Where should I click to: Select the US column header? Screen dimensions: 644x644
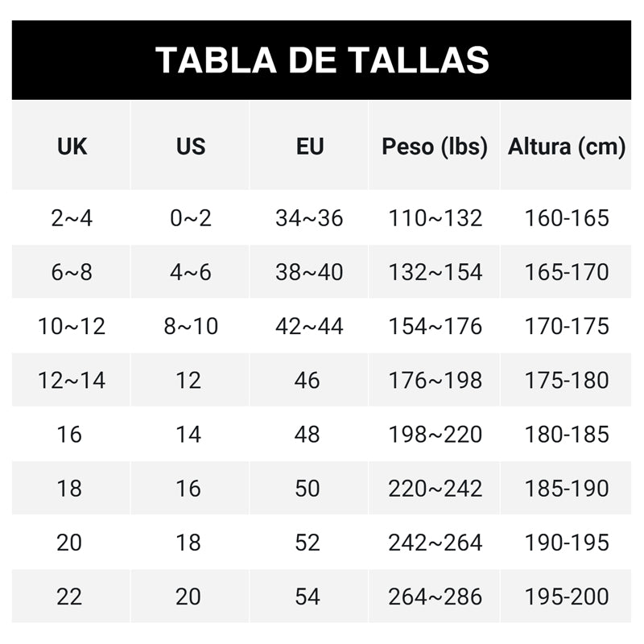coord(190,146)
